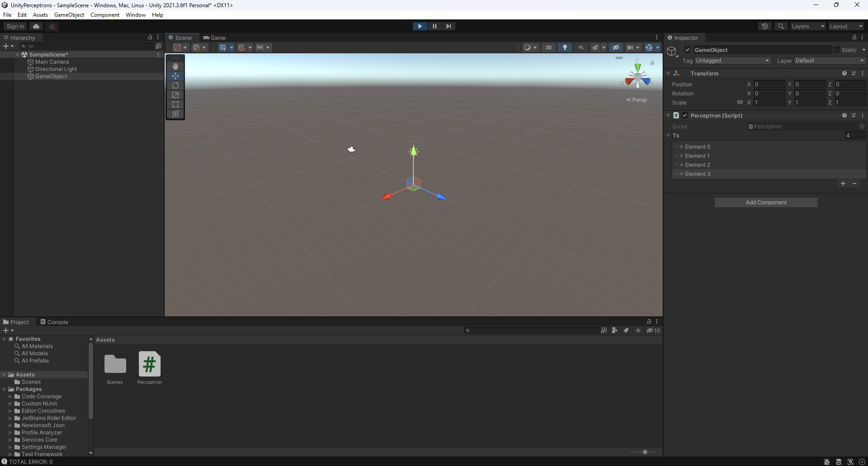Select the Scale tool

coord(175,95)
